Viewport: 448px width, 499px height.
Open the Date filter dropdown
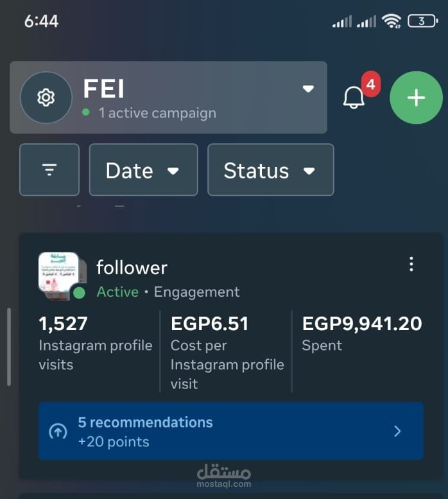pyautogui.click(x=143, y=170)
